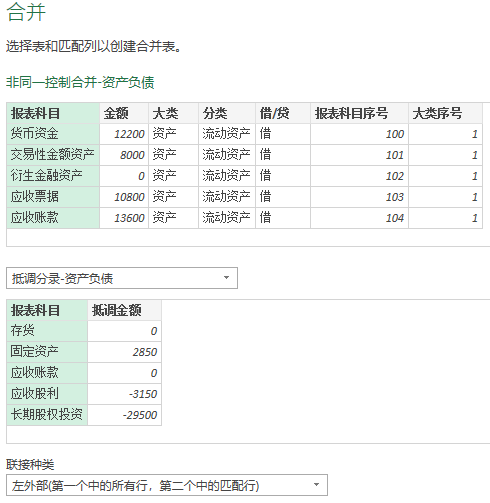This screenshot has width=490, height=503.
Task: Click the 衍生金融资产 cell
Action: [x=53, y=176]
